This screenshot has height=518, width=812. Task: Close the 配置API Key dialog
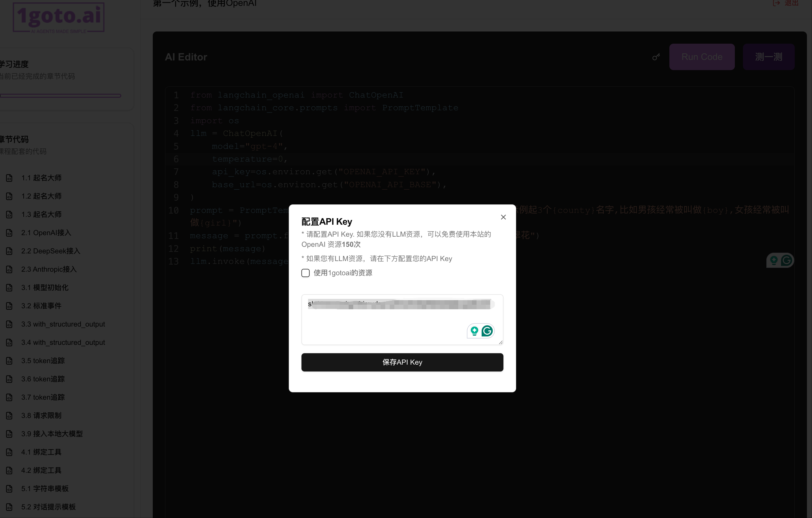pyautogui.click(x=503, y=217)
